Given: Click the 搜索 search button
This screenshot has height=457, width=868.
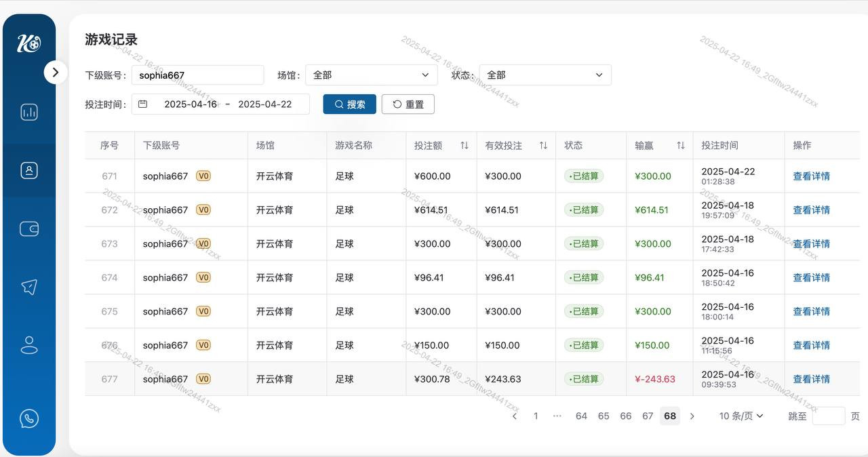Looking at the screenshot, I should (349, 104).
